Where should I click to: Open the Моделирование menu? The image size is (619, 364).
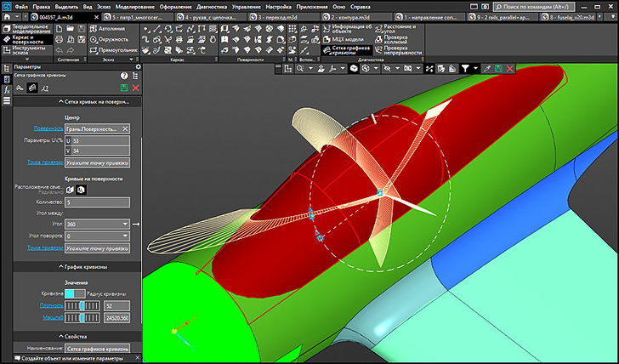[x=135, y=7]
